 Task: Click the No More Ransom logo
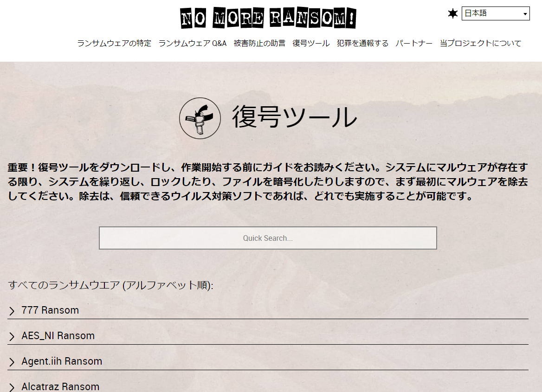tap(268, 18)
